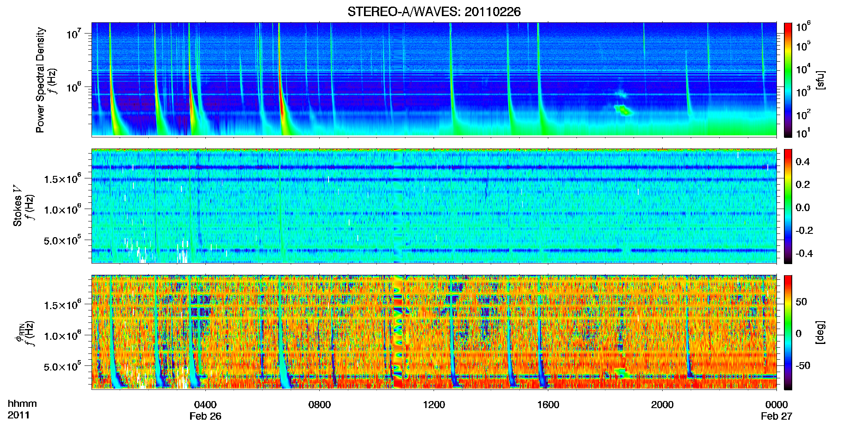The height and width of the screenshot is (447, 868).
Task: Click the 0.4 label on the Stokes colorbar
Action: [803, 161]
